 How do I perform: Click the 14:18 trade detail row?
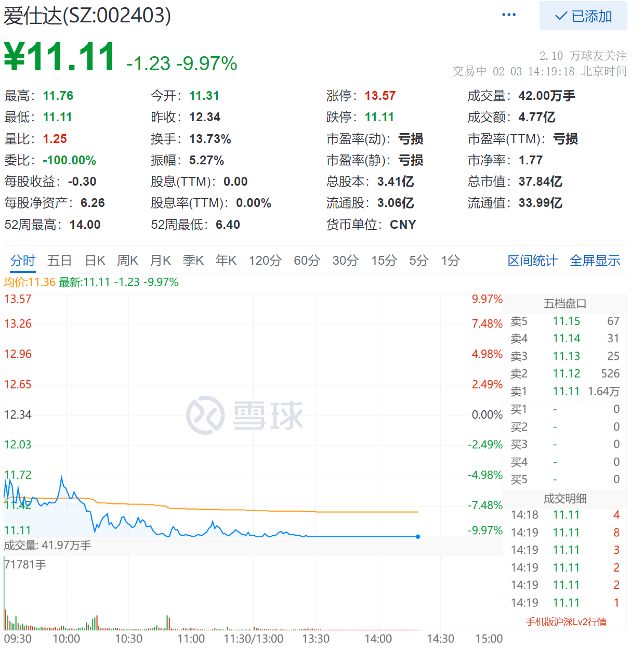click(x=565, y=515)
